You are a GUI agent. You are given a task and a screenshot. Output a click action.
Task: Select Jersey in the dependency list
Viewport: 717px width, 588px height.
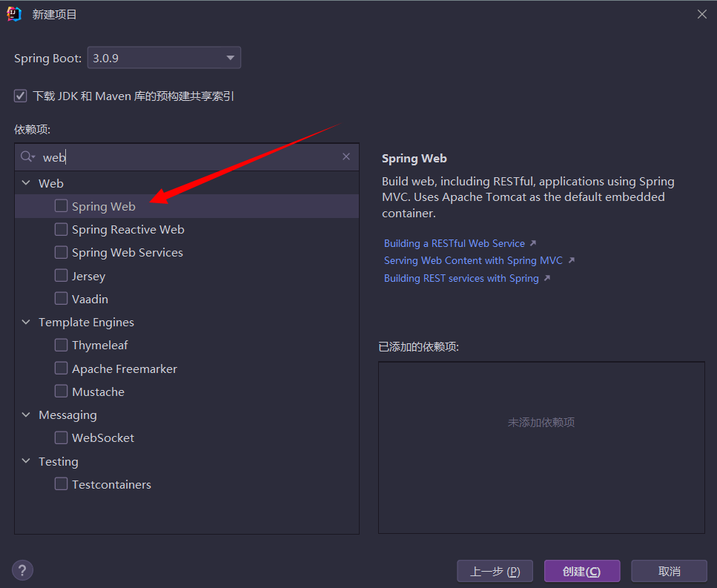click(88, 277)
